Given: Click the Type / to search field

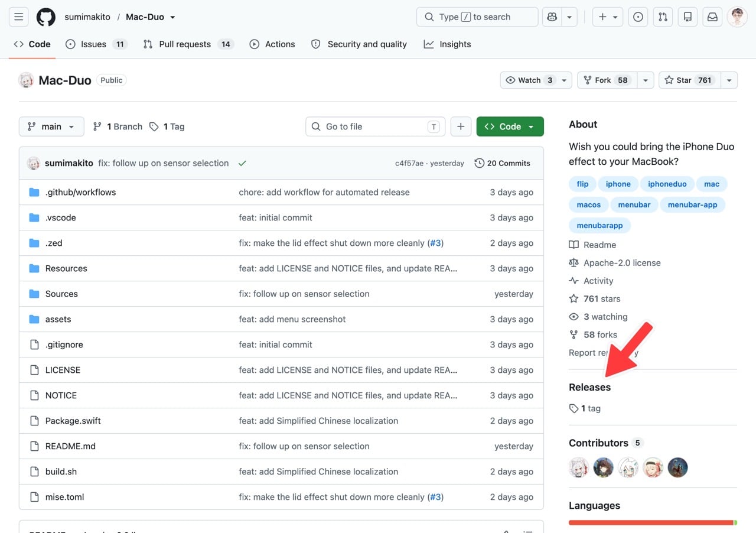Looking at the screenshot, I should pyautogui.click(x=477, y=17).
